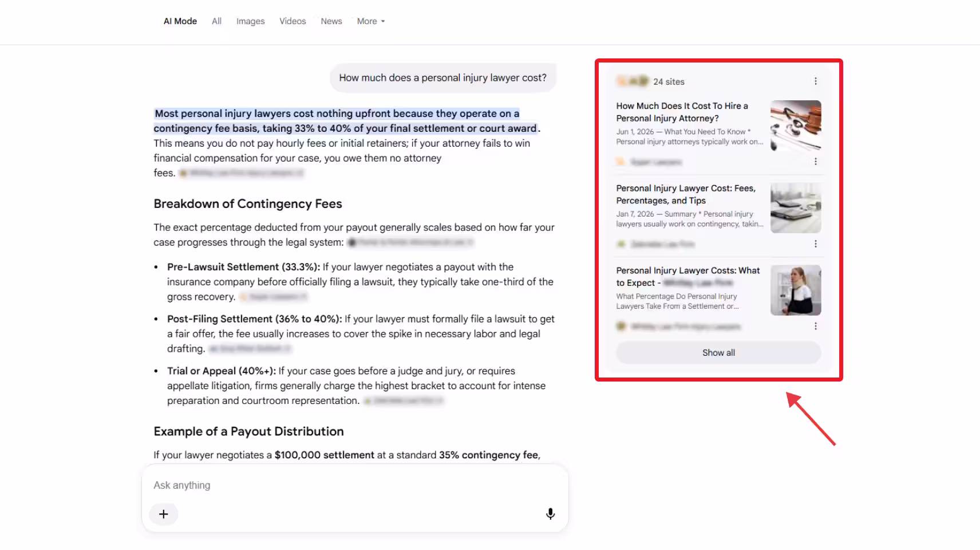980x550 pixels.
Task: Open the All results tab
Action: [x=216, y=21]
